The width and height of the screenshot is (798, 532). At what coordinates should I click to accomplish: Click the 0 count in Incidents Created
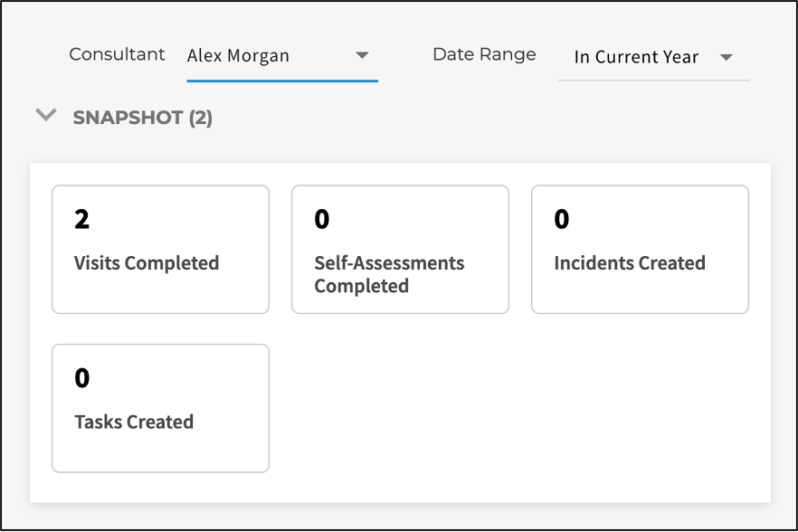[x=561, y=220]
